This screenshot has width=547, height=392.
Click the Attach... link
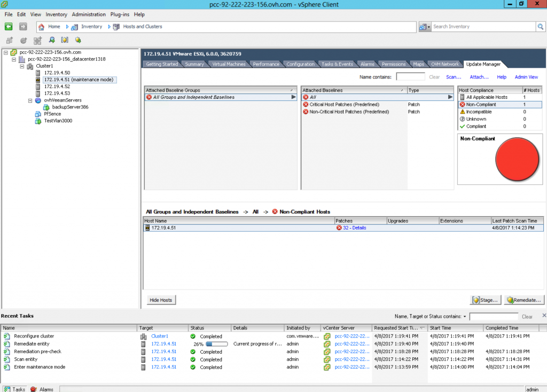tap(479, 77)
